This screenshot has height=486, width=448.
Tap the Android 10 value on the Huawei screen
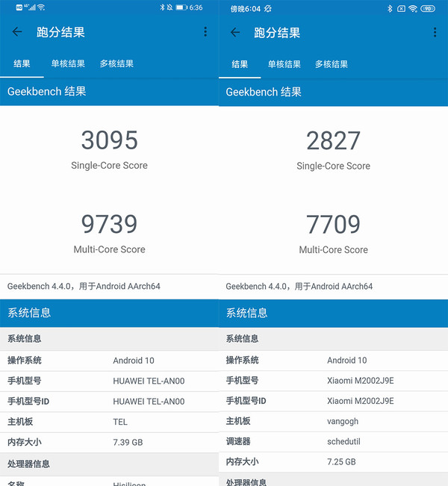134,361
